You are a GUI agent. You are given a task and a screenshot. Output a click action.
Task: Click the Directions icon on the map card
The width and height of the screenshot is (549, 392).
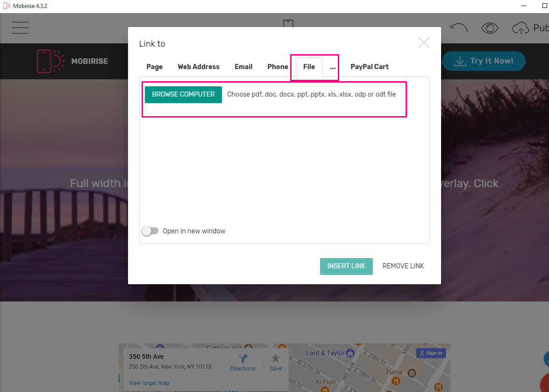[242, 359]
